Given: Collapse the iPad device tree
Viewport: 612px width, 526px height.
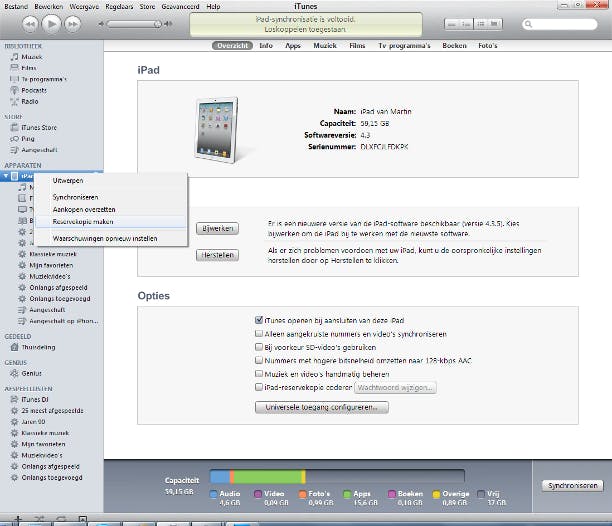Looking at the screenshot, I should pyautogui.click(x=6, y=176).
